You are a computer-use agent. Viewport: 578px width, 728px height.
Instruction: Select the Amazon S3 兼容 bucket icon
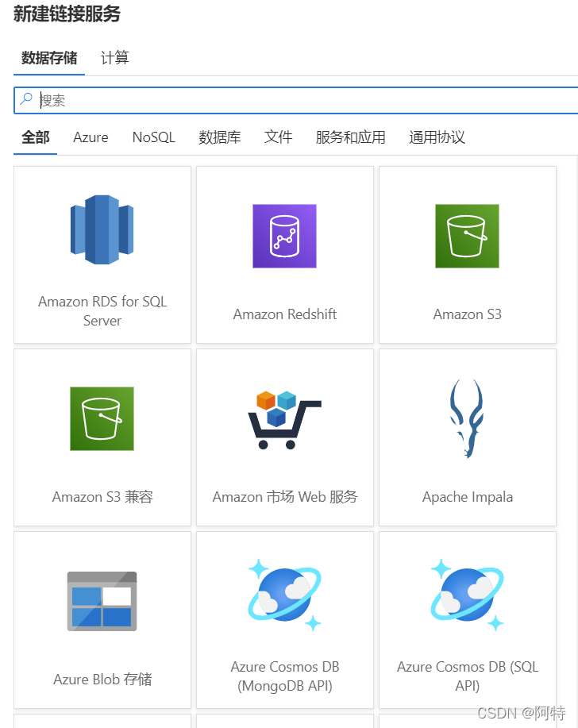(x=102, y=419)
